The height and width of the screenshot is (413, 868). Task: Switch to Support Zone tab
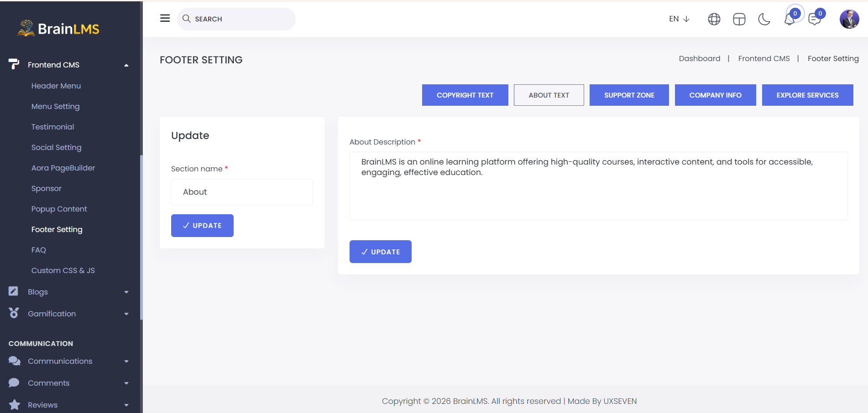[629, 95]
